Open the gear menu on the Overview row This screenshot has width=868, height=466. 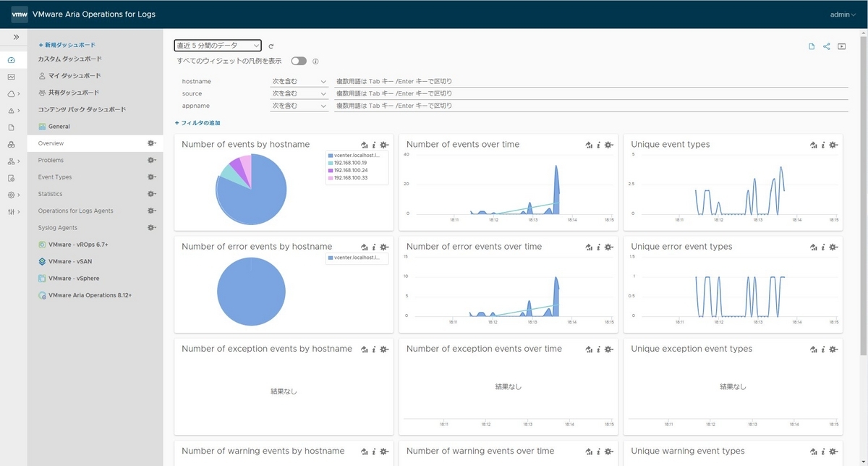[x=152, y=143]
